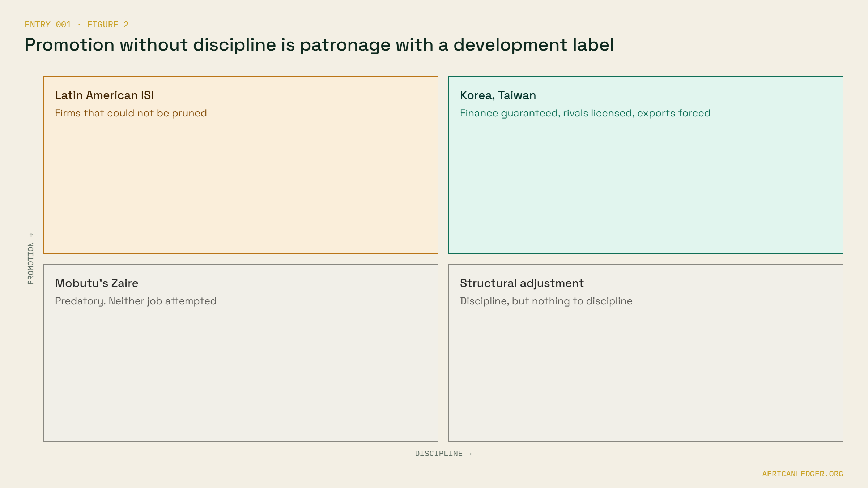Select the 'Latin American ISI' heading

(x=104, y=95)
